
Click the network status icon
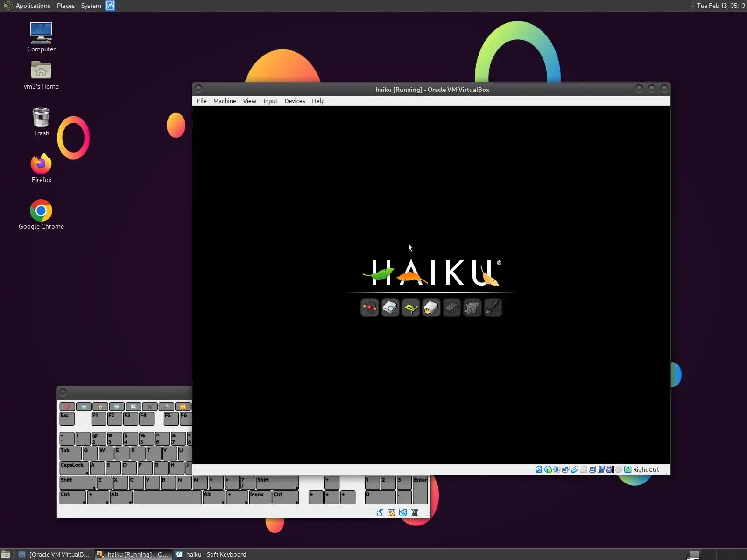coord(565,469)
